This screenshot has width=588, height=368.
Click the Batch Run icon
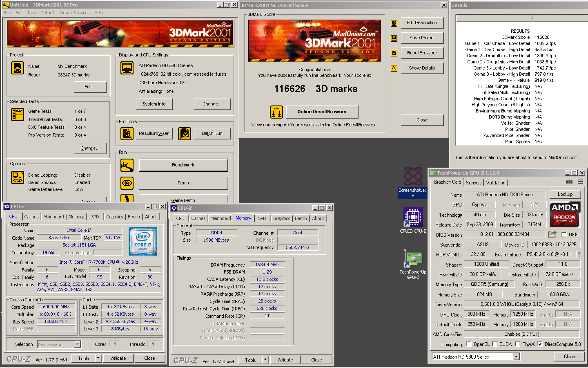185,133
